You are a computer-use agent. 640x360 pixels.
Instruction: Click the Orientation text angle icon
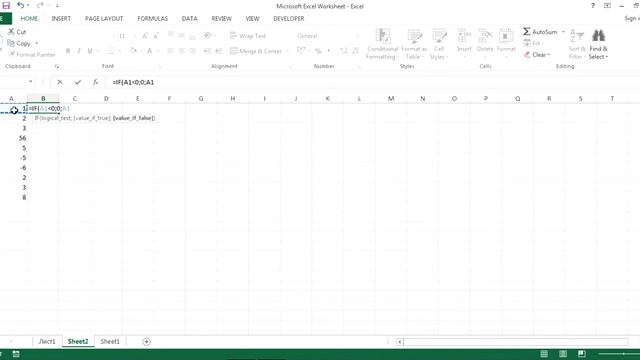pyautogui.click(x=208, y=36)
